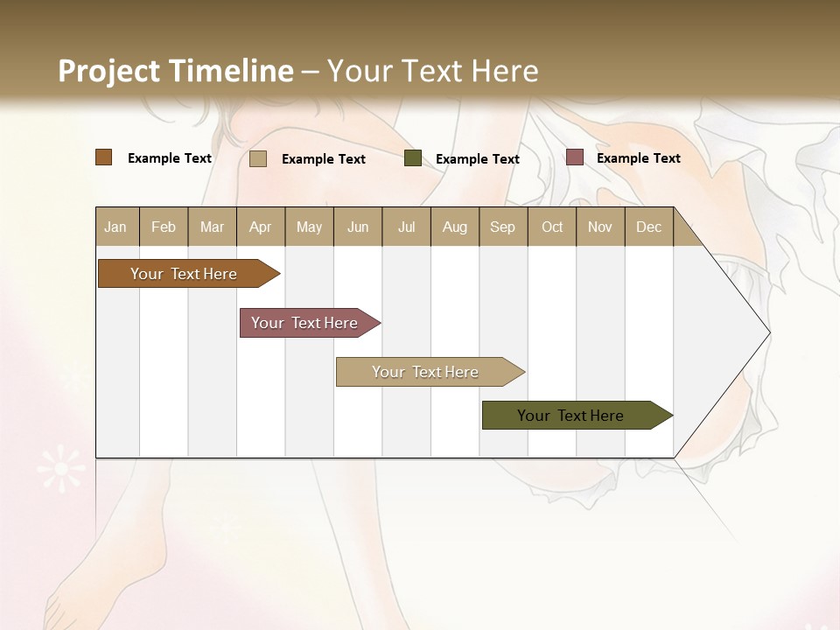Image resolution: width=840 pixels, height=630 pixels.
Task: Click the Jan month header cell
Action: (116, 227)
